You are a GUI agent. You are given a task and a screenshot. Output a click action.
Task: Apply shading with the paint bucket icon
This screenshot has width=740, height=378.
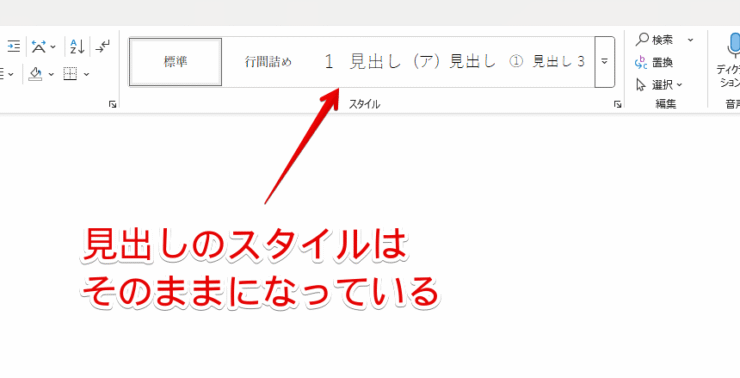(35, 74)
